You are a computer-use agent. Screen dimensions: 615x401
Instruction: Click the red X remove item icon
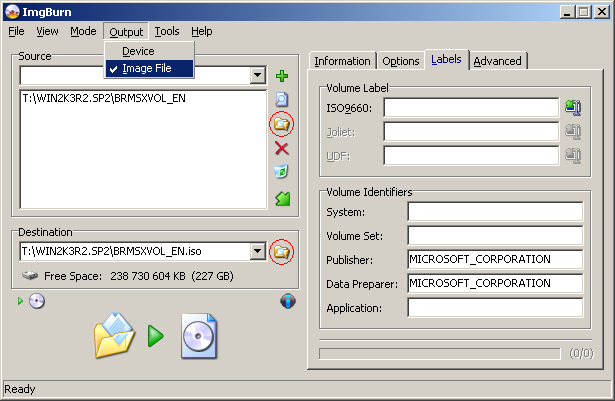click(x=282, y=148)
